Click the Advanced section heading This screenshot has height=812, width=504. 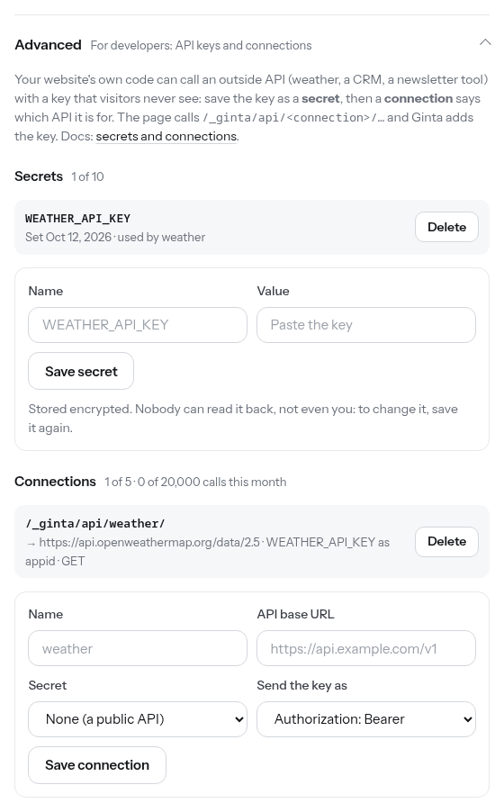click(49, 45)
